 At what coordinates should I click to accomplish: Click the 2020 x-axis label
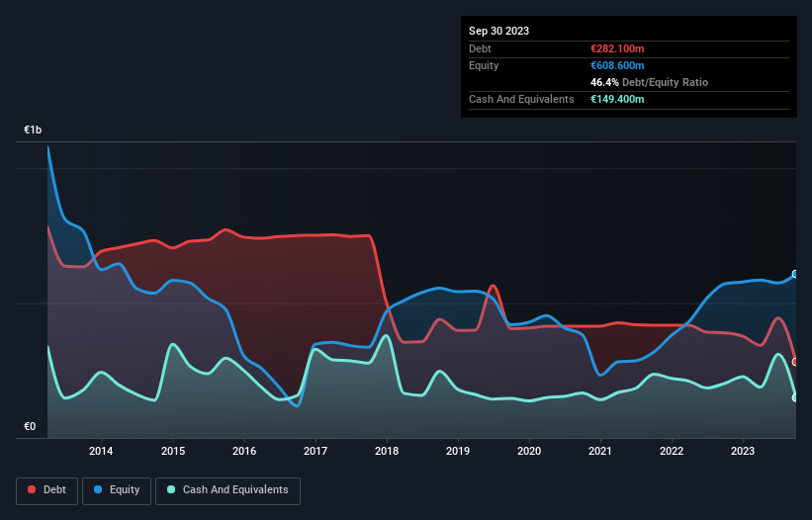coord(529,451)
